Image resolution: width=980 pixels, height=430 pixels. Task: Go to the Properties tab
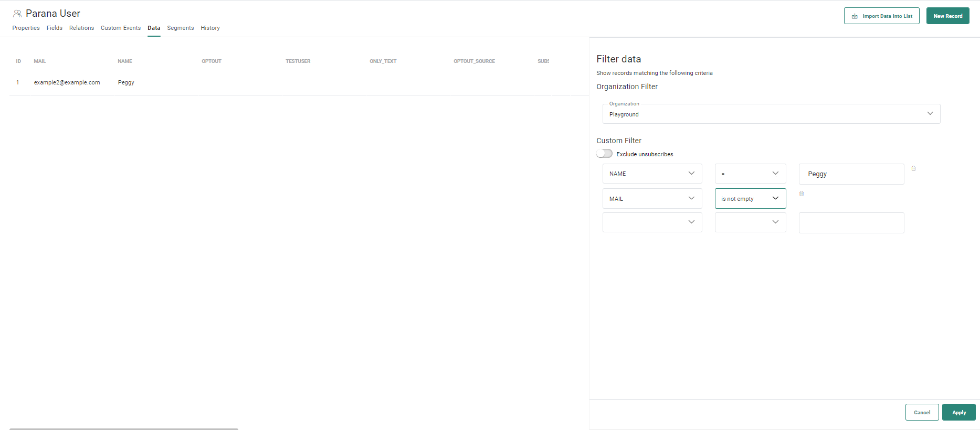[x=26, y=28]
